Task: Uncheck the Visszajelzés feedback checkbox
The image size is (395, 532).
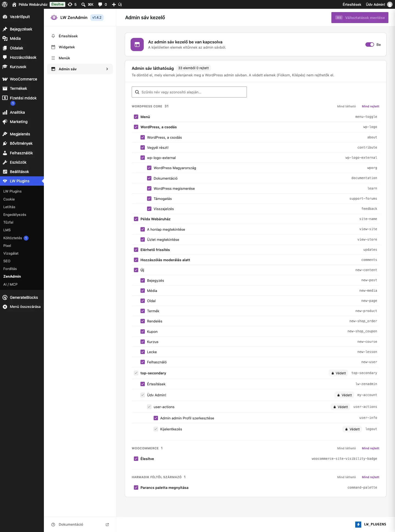Action: click(149, 209)
